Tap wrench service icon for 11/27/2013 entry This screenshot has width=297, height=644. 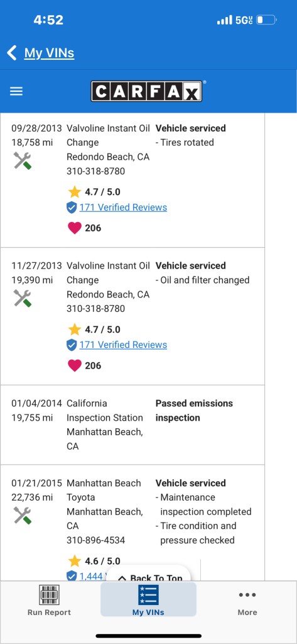coord(22,298)
